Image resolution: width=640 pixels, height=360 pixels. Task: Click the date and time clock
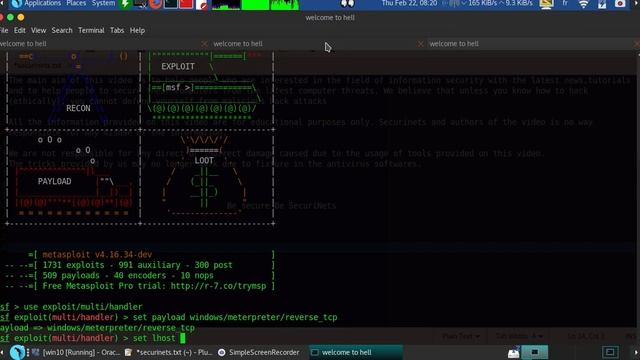409,3
